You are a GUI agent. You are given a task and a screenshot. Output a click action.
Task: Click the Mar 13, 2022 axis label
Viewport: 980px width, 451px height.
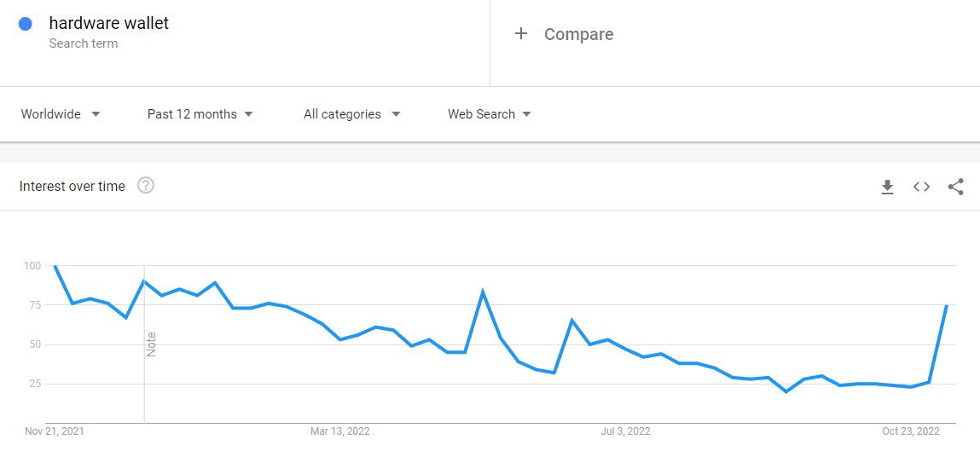(x=340, y=431)
